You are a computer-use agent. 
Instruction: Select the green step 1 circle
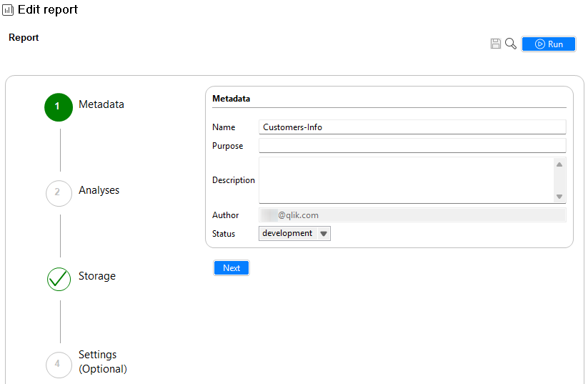click(x=59, y=107)
